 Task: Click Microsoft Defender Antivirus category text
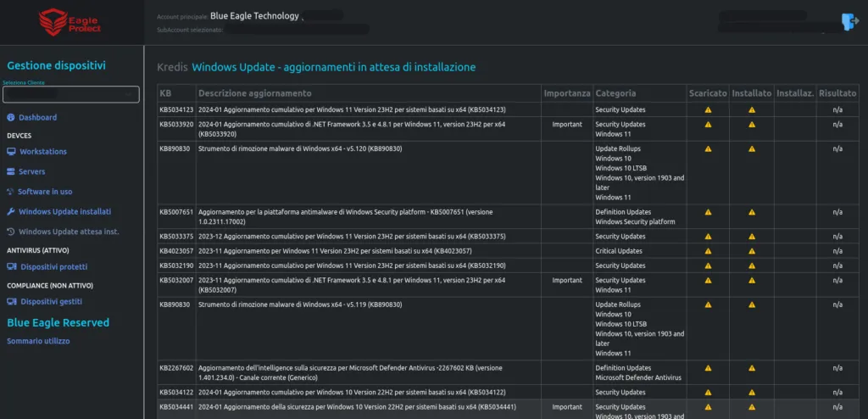638,377
